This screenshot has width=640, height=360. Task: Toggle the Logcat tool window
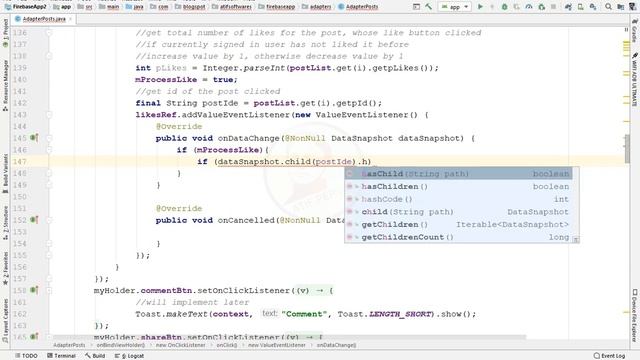click(129, 356)
